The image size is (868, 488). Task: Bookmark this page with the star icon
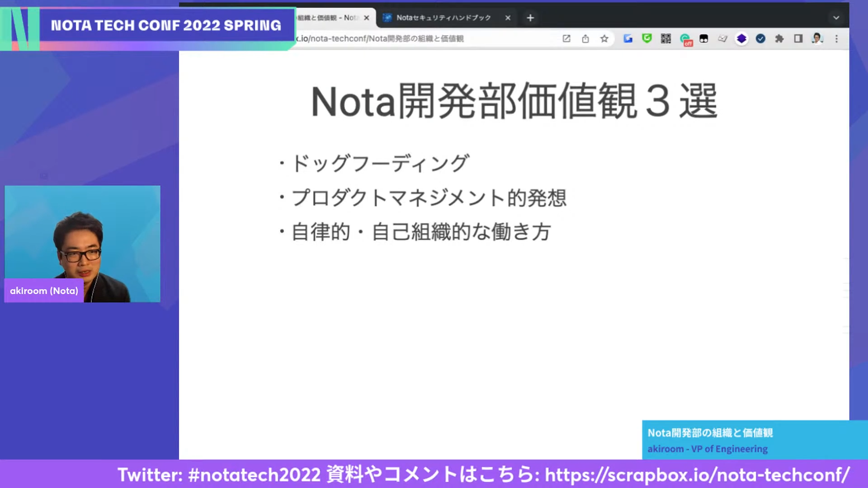point(604,39)
